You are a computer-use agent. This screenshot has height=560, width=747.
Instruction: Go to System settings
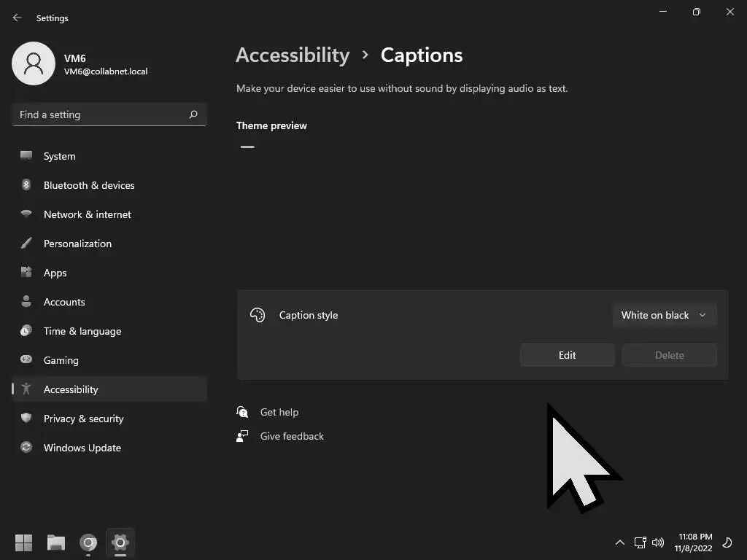click(59, 156)
